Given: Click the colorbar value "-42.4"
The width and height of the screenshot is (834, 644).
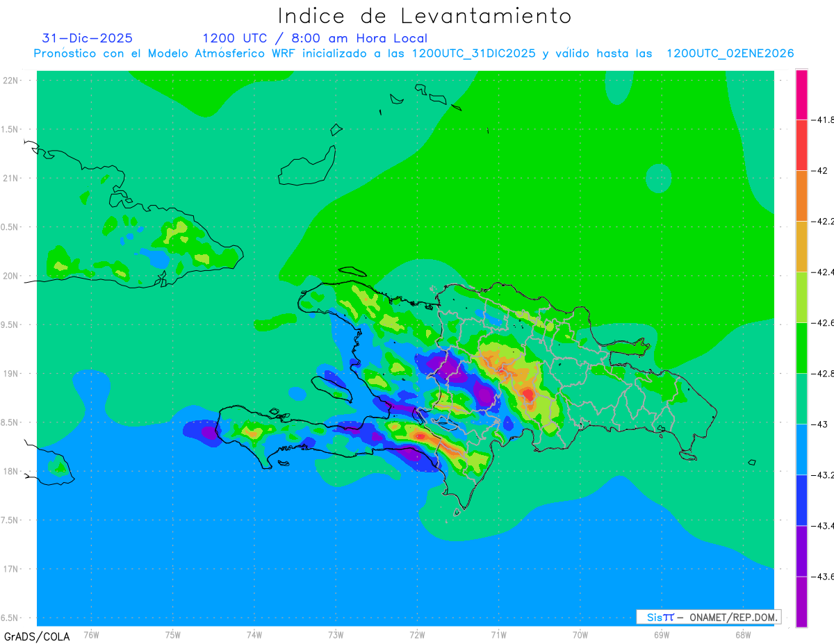Looking at the screenshot, I should click(x=823, y=272).
